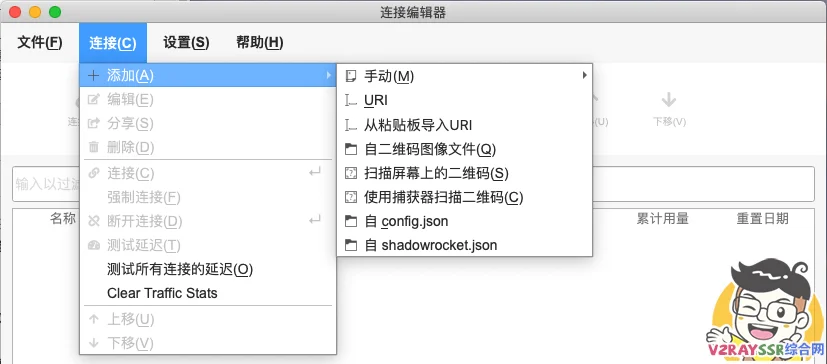The image size is (827, 364).
Task: Click the 累计用量 column header
Action: pos(662,219)
